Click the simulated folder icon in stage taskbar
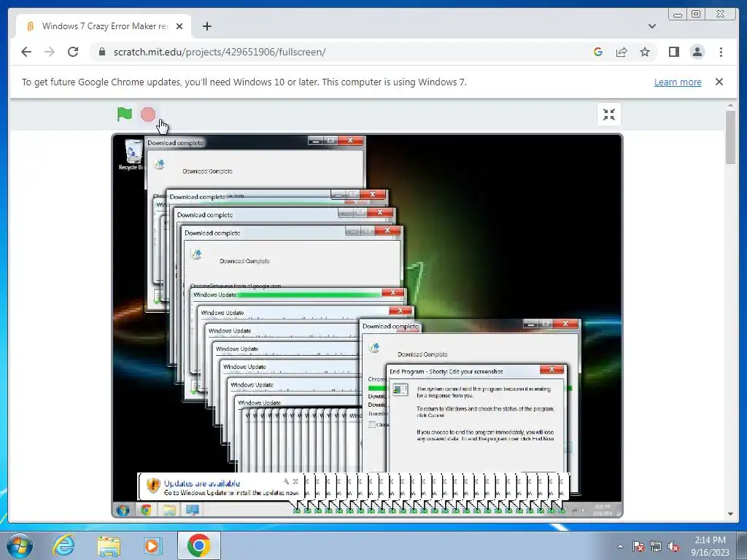Screen dimensions: 747x560 [x=169, y=510]
